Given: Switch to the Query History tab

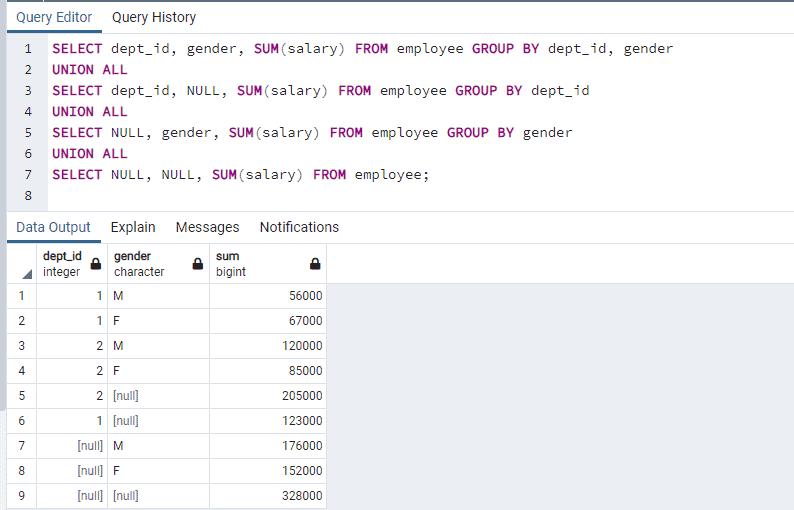Looking at the screenshot, I should click(153, 17).
